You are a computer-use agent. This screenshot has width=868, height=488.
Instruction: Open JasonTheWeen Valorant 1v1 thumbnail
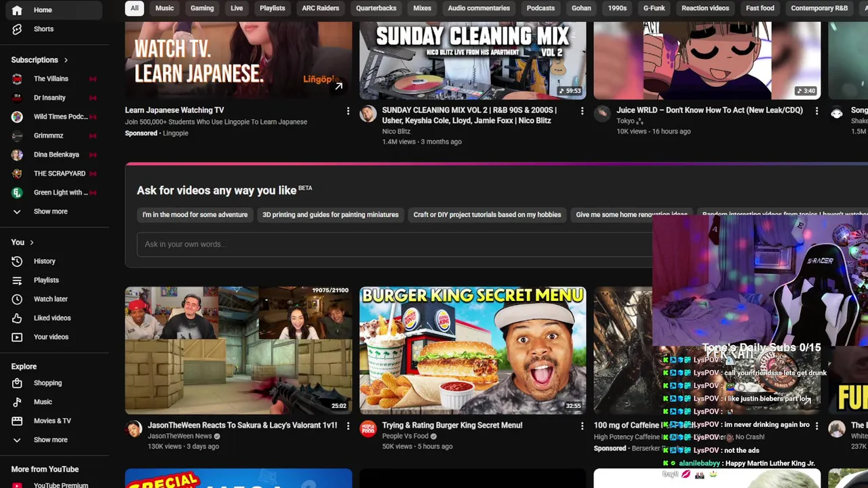(x=239, y=350)
